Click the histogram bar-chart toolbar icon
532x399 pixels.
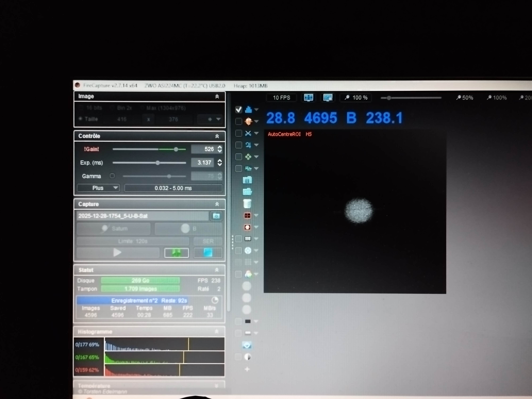[x=248, y=110]
